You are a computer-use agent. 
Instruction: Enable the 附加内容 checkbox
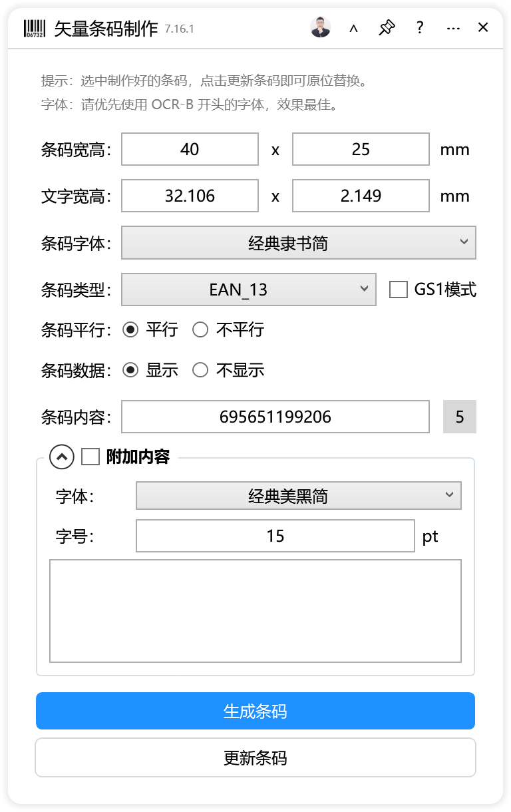[90, 457]
